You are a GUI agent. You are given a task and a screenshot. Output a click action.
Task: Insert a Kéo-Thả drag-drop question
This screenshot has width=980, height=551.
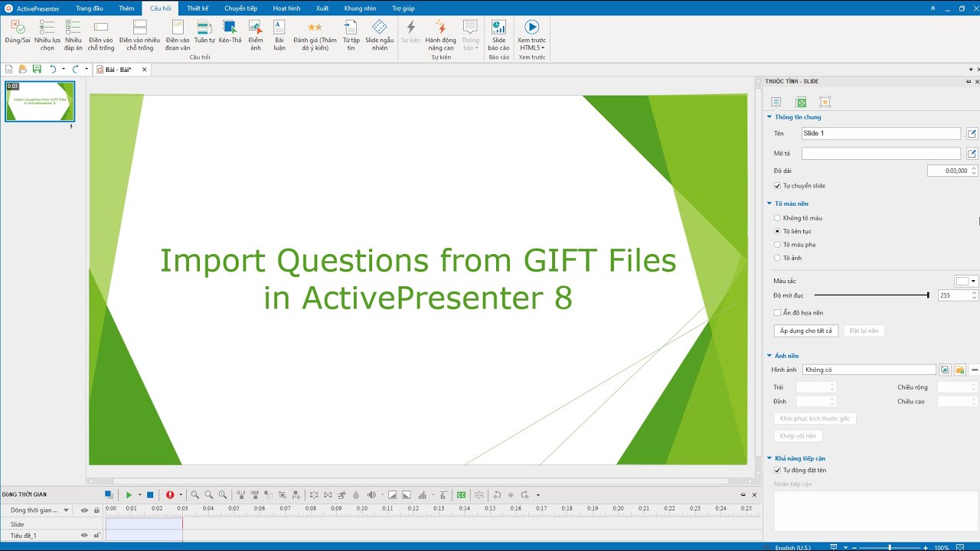(x=230, y=32)
